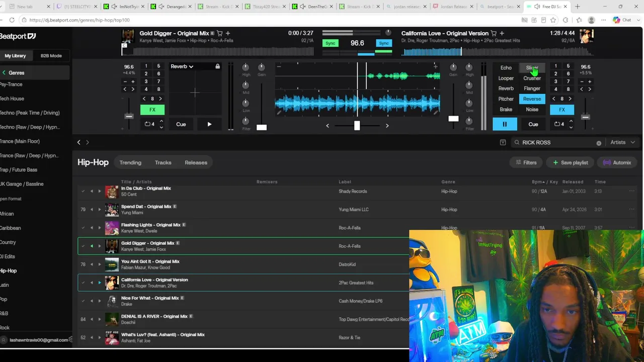Click the pencil edit icon on right waveform

click(436, 113)
